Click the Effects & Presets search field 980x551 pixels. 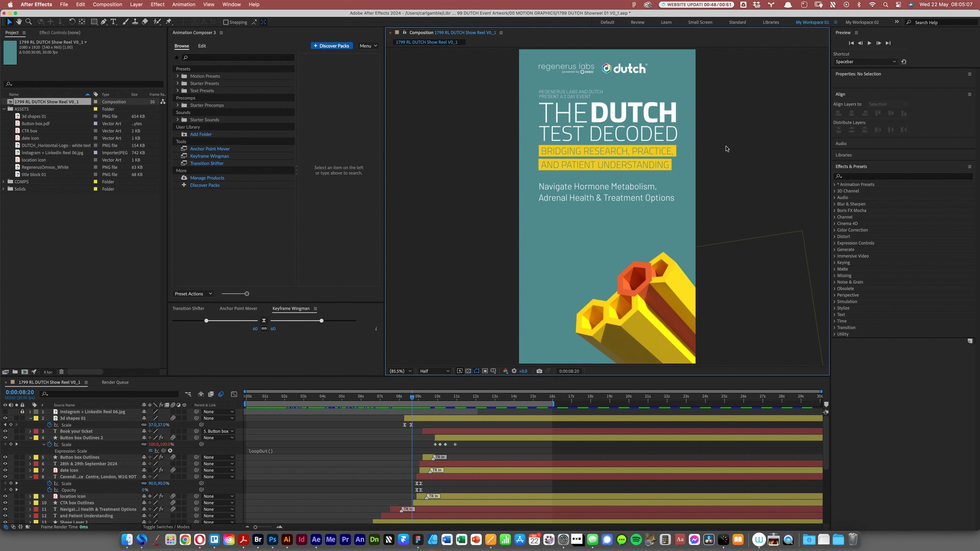coord(903,176)
